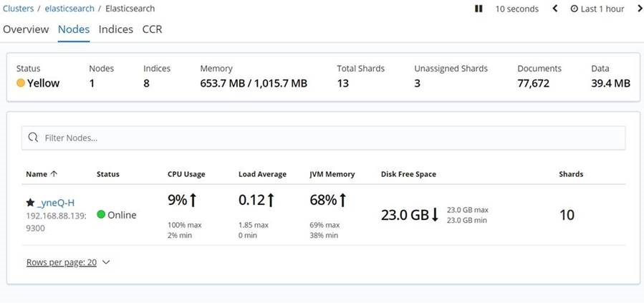Open the Last 1 hour time picker
The image size is (644, 303).
pyautogui.click(x=597, y=9)
